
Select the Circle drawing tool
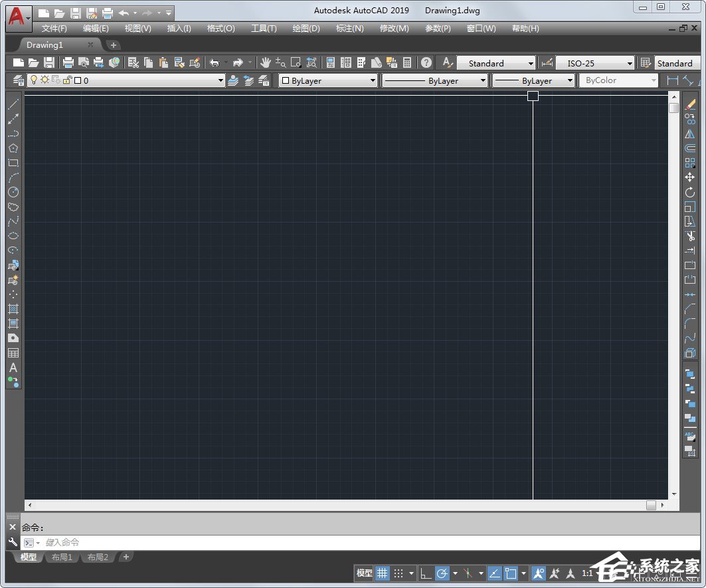coord(13,192)
